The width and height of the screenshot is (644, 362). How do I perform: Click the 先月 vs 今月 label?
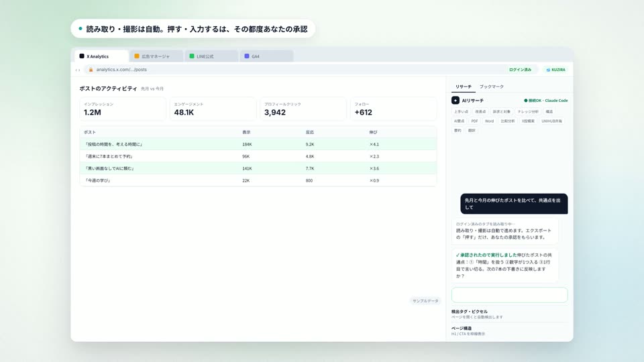click(x=152, y=88)
